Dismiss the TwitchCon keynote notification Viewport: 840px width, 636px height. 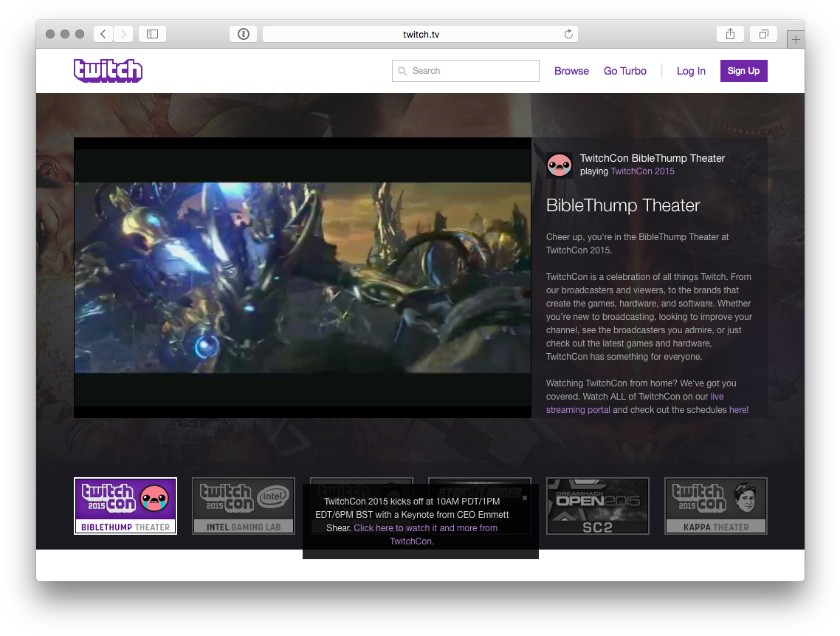pos(525,498)
